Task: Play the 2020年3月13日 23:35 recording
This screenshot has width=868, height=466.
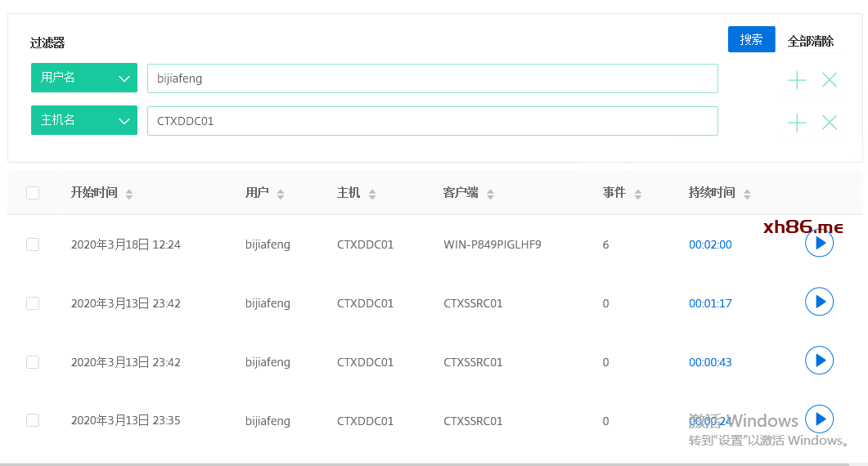Action: (819, 419)
